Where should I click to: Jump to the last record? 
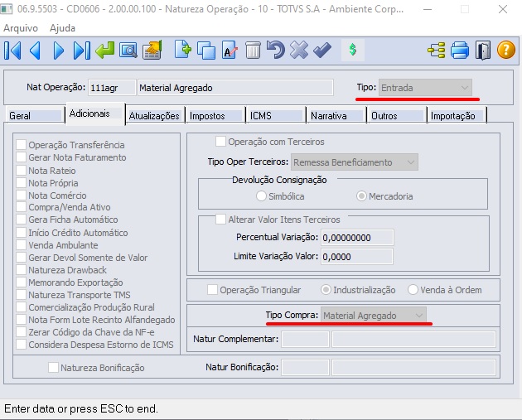(82, 51)
